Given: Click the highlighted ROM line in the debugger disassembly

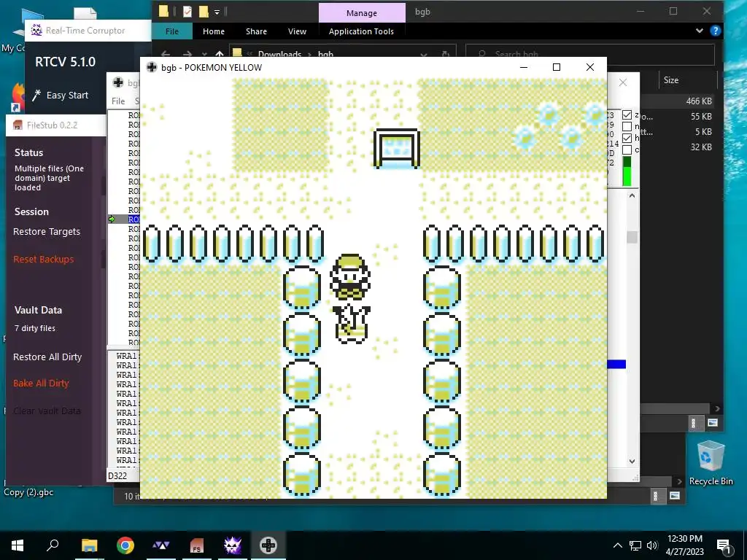Looking at the screenshot, I should [x=133, y=219].
